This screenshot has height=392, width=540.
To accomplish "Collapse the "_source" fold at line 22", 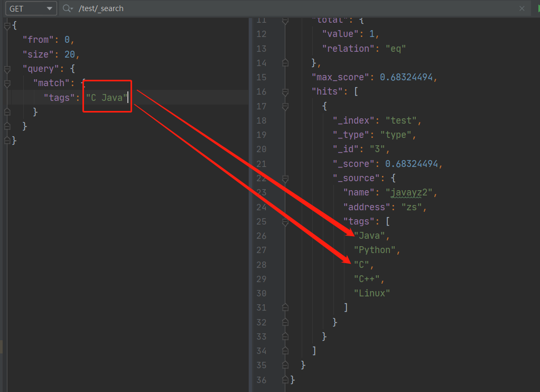I will (x=285, y=179).
